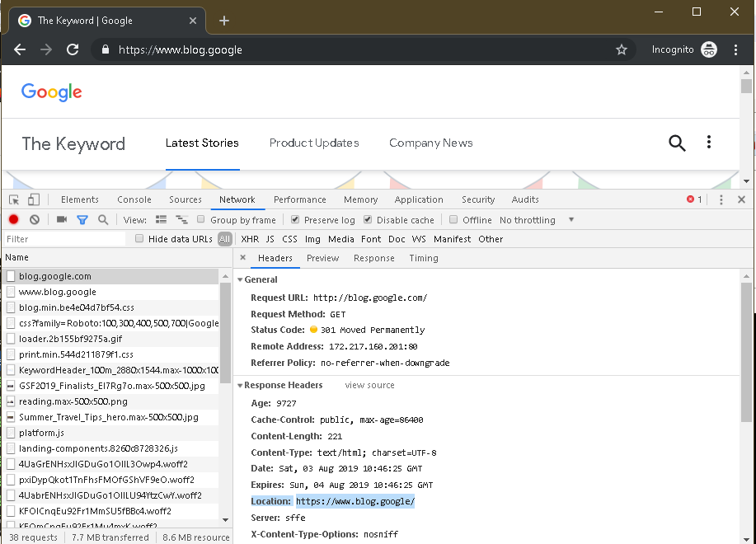
Task: Select the blog.min.be4e04d7bf54.css request
Action: [x=111, y=307]
